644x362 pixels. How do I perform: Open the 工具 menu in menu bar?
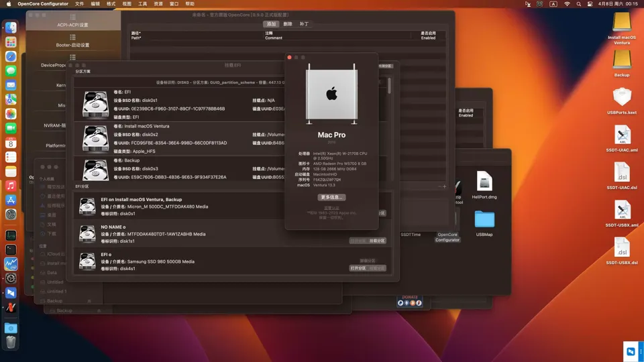point(142,4)
